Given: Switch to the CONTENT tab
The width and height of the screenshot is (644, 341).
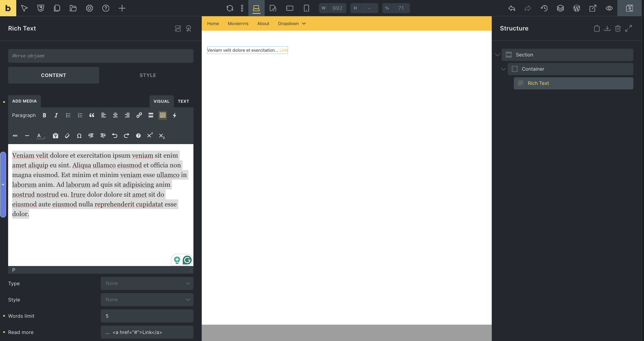Looking at the screenshot, I should (54, 75).
